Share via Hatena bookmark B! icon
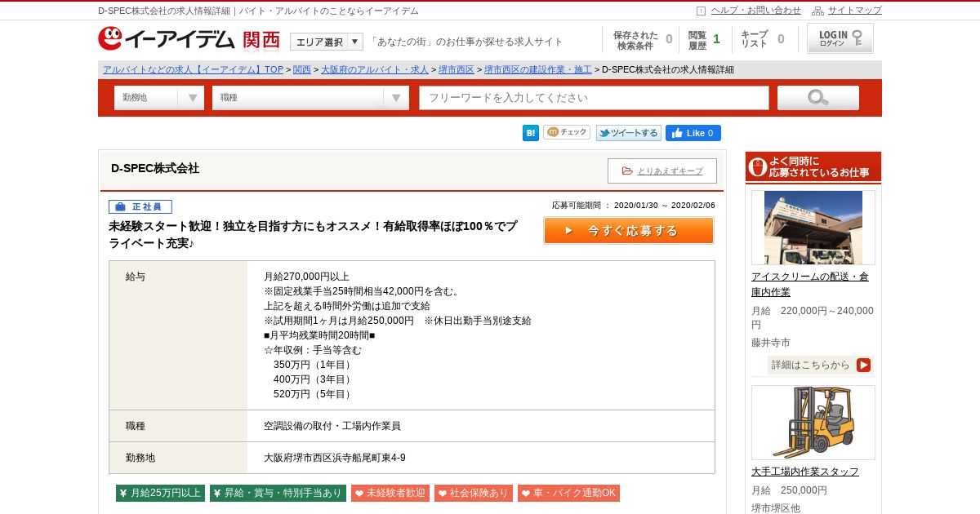 click(531, 133)
